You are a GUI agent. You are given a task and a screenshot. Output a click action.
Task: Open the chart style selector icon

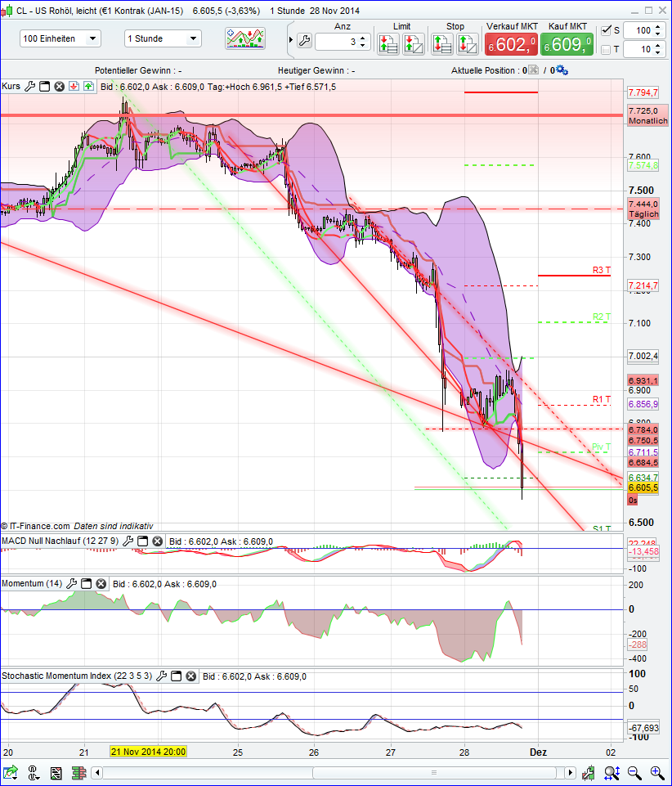247,38
